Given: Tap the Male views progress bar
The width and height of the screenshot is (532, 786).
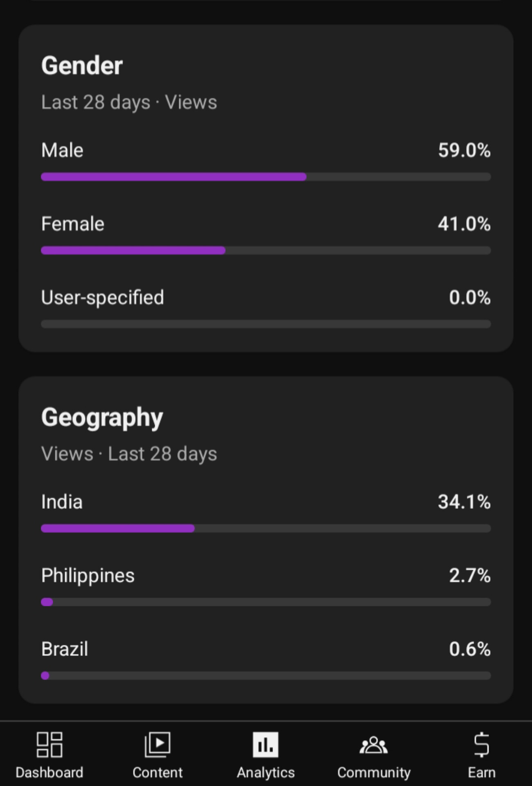Looking at the screenshot, I should click(266, 177).
